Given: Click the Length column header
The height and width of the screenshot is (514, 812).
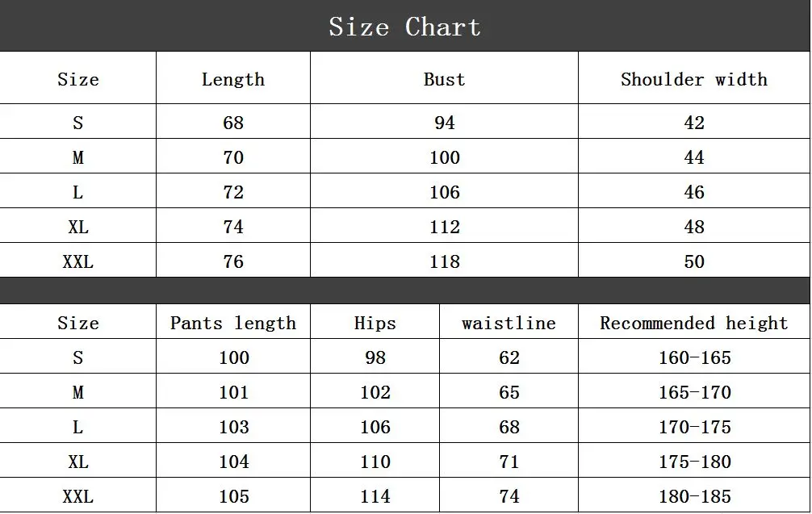Looking at the screenshot, I should (232, 79).
